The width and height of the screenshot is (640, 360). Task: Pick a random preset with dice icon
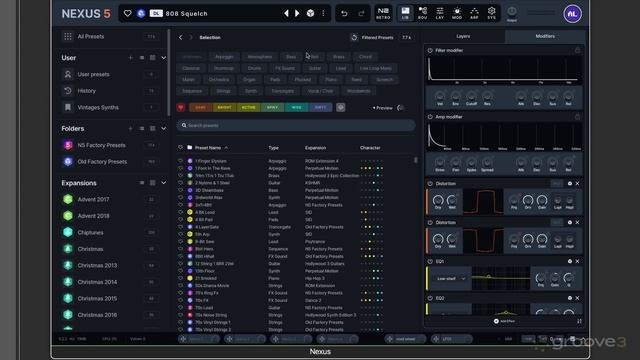(x=311, y=13)
